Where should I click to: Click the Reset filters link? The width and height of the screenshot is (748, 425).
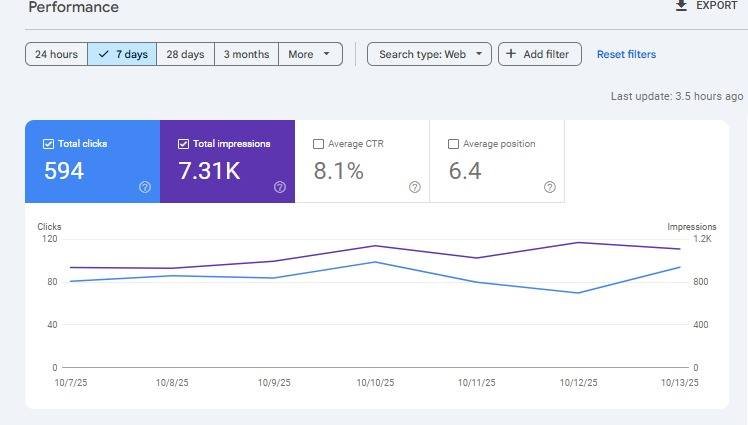(626, 54)
